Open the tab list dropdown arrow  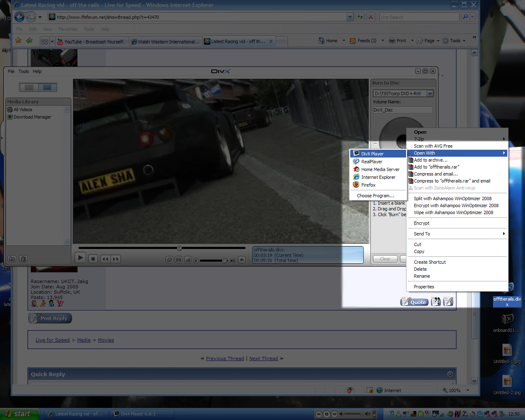52,41
